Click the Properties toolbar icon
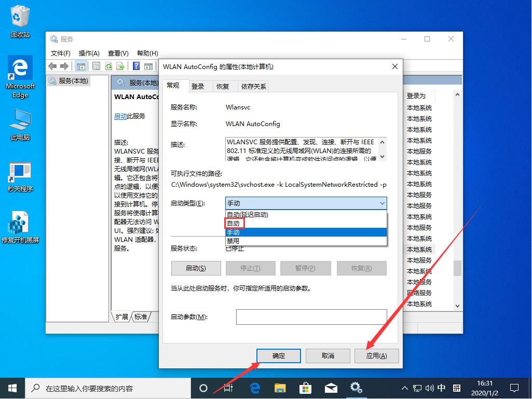Viewport: 532px width, 399px height. click(x=96, y=66)
